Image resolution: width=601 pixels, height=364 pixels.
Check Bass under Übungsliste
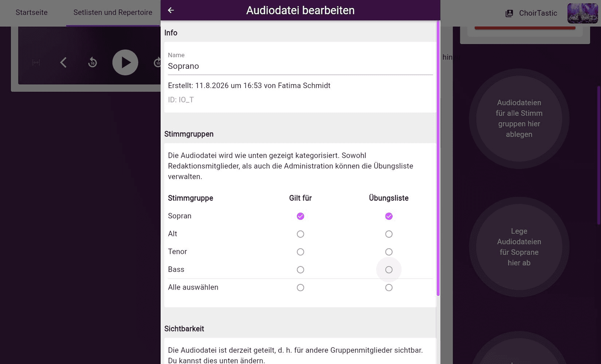pyautogui.click(x=389, y=269)
